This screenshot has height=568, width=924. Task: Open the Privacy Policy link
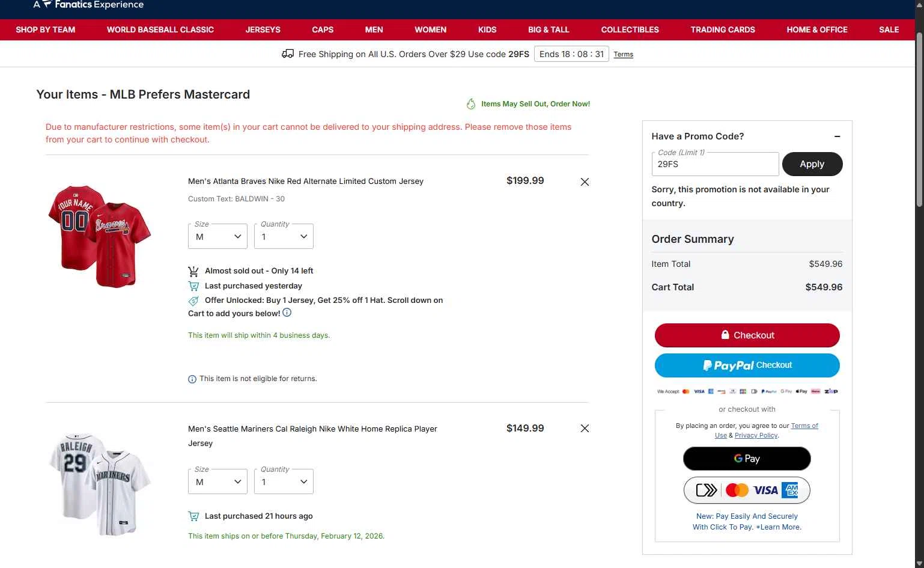756,435
